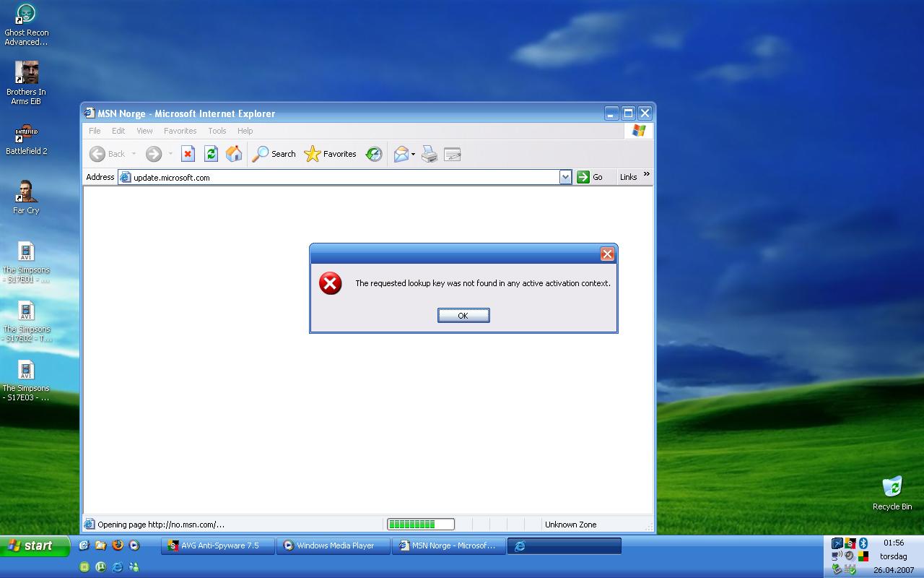Select The Simpsons S17E03 AVI file
Viewport: 924px width, 578px height.
[26, 380]
